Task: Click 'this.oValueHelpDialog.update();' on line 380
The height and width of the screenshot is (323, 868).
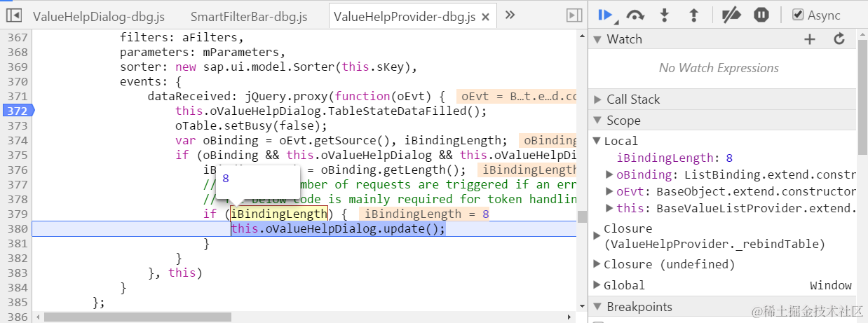Action: click(338, 229)
